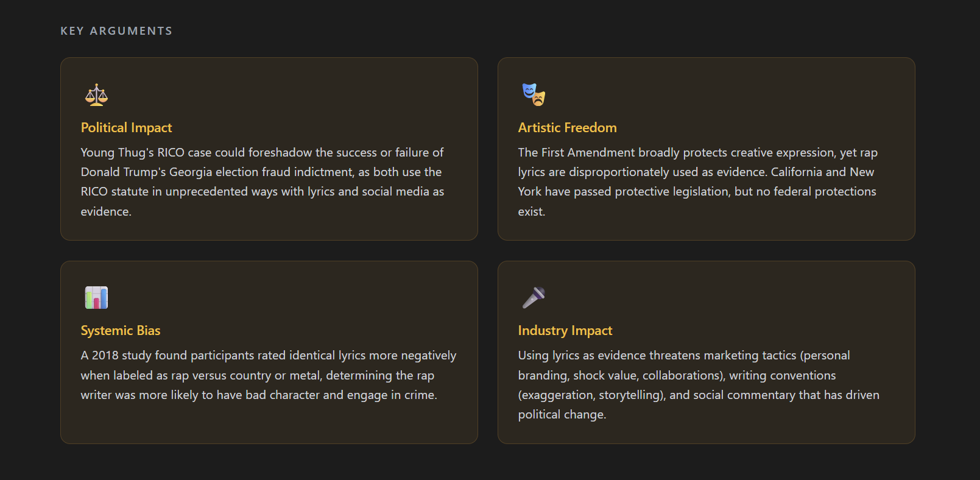
Task: Select the Political Impact heading
Action: 126,128
